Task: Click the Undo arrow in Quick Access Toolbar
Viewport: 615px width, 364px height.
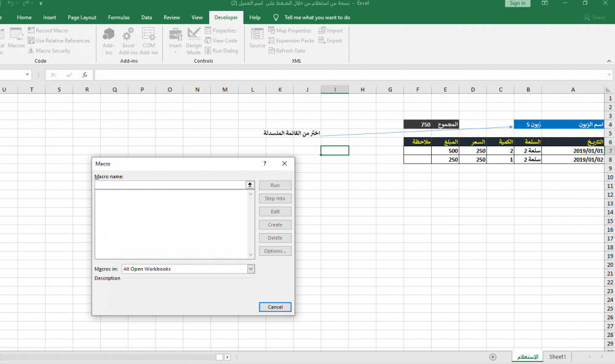Action: coord(10,3)
